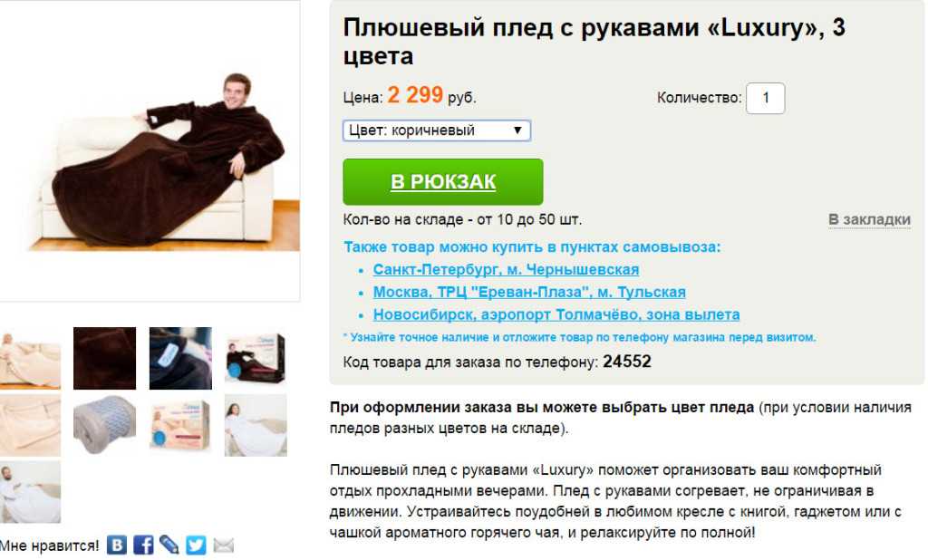Share the product on Facebook

click(142, 545)
